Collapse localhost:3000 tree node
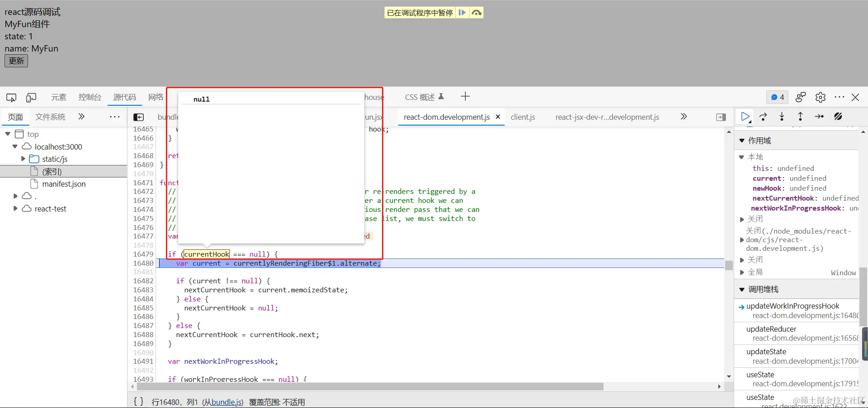This screenshot has height=408, width=868. 15,146
